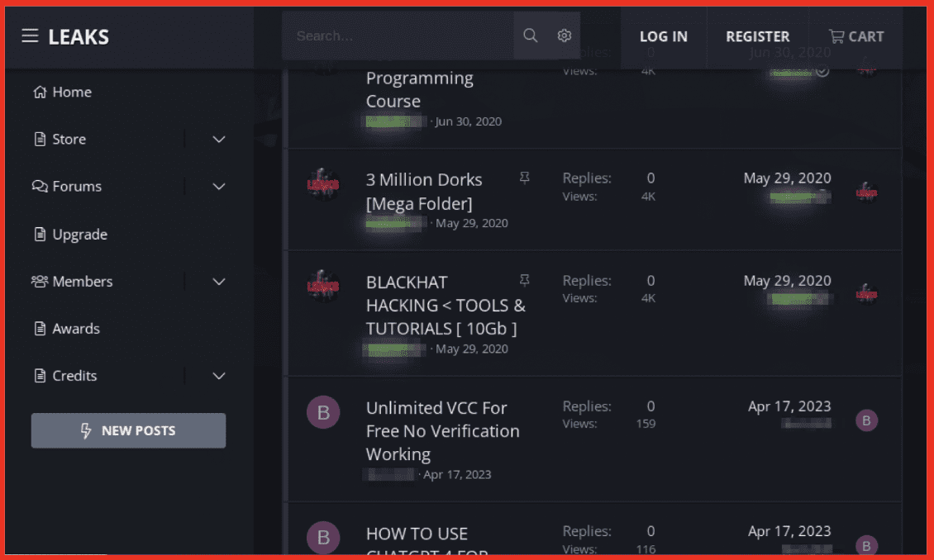Go to Home in the sidebar
Image resolution: width=934 pixels, height=560 pixels.
[x=63, y=92]
